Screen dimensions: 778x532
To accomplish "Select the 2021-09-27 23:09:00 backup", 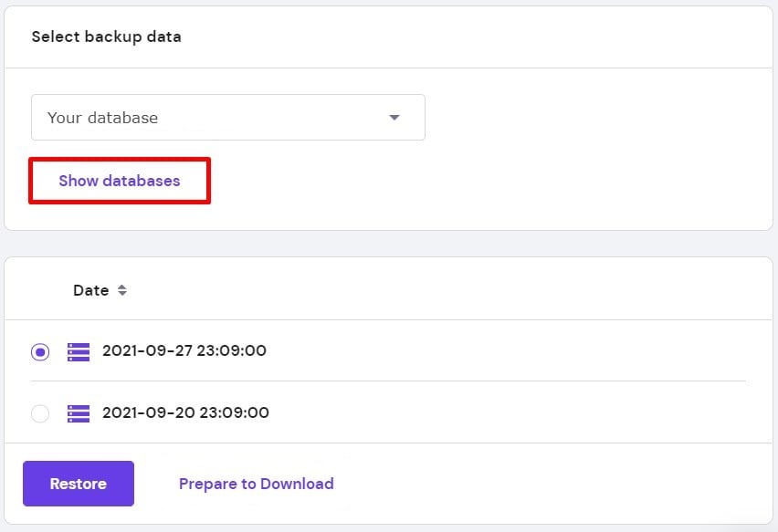I will (x=40, y=351).
